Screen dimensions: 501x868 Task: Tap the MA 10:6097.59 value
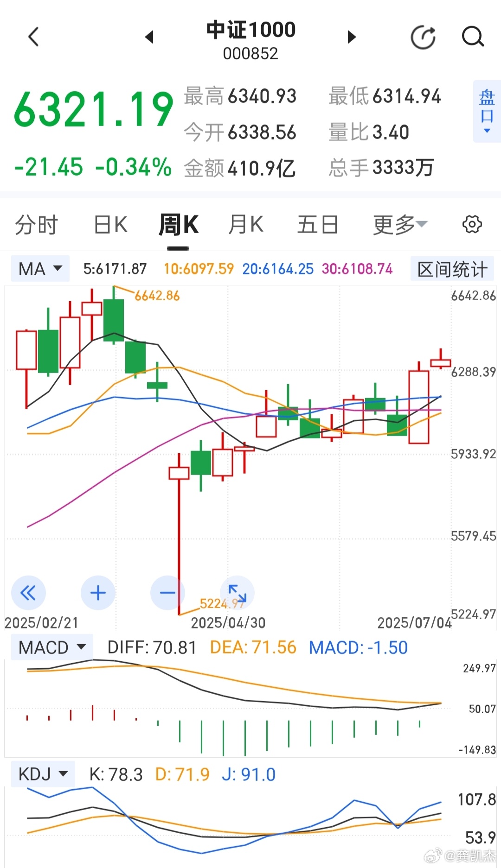pos(199,269)
